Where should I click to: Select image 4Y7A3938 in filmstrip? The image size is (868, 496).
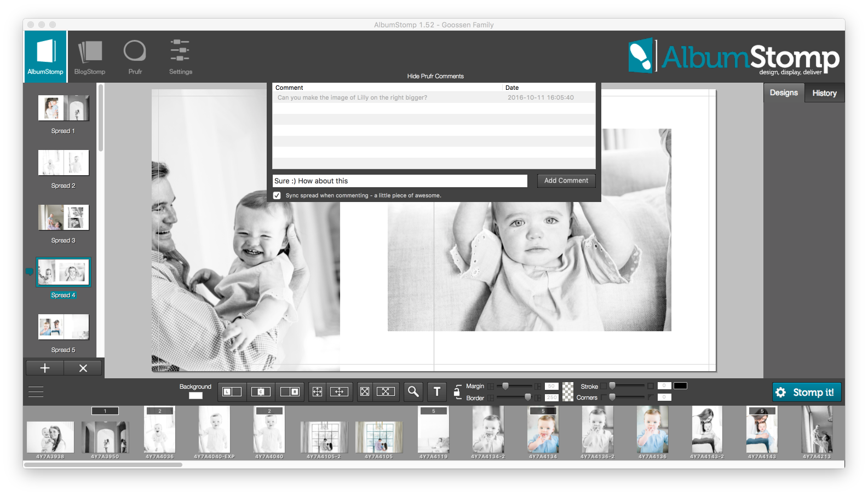coord(50,437)
